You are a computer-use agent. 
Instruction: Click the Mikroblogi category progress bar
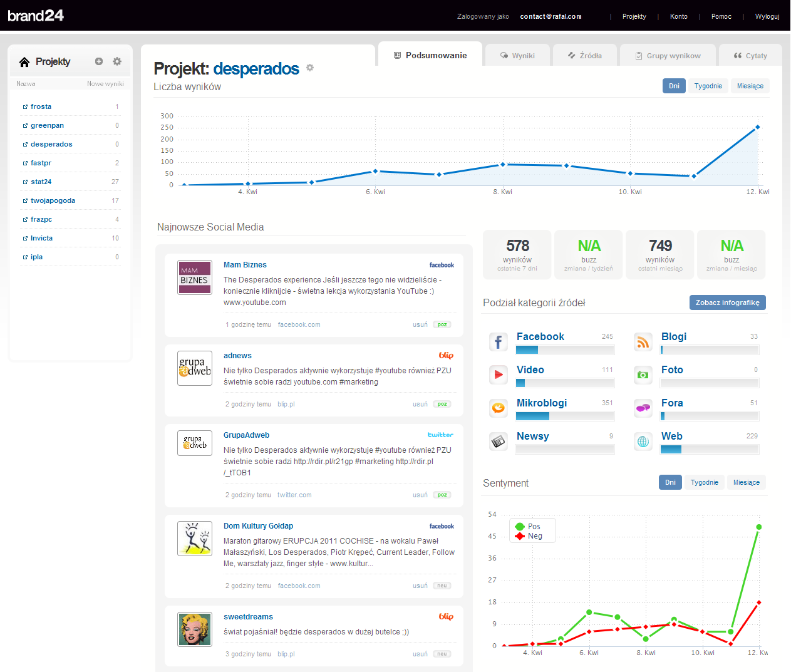click(565, 416)
